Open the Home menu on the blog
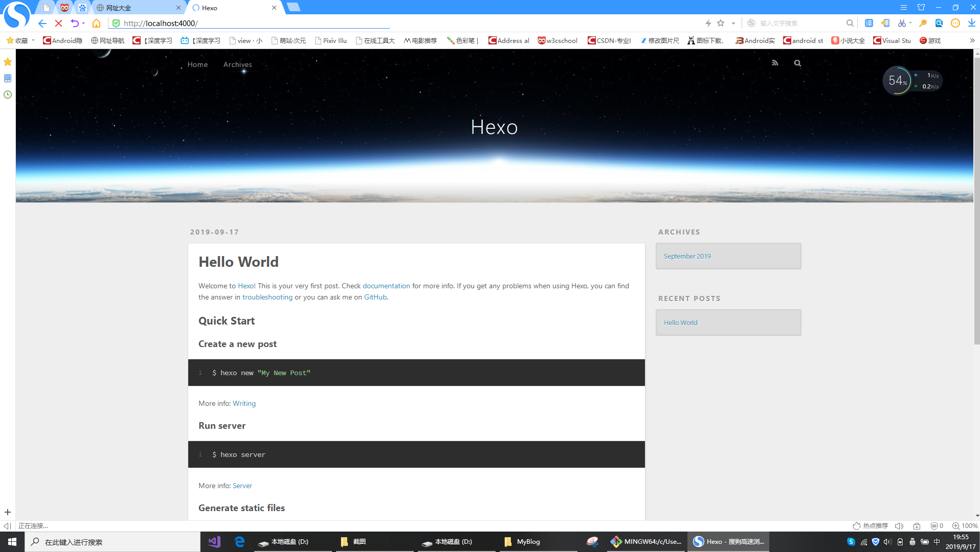The width and height of the screenshot is (980, 552). coord(197,64)
